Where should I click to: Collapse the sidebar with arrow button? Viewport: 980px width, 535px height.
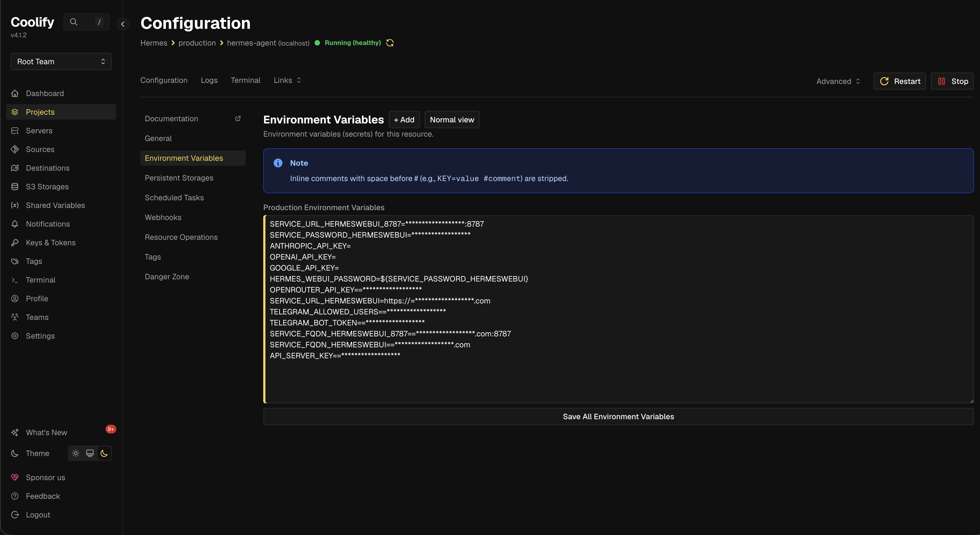tap(123, 24)
